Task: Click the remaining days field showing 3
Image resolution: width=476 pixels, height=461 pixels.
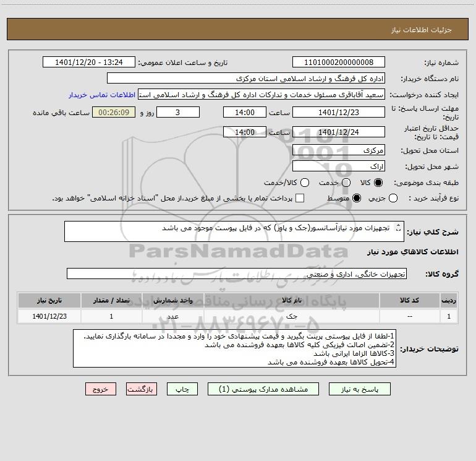Action: (x=178, y=112)
